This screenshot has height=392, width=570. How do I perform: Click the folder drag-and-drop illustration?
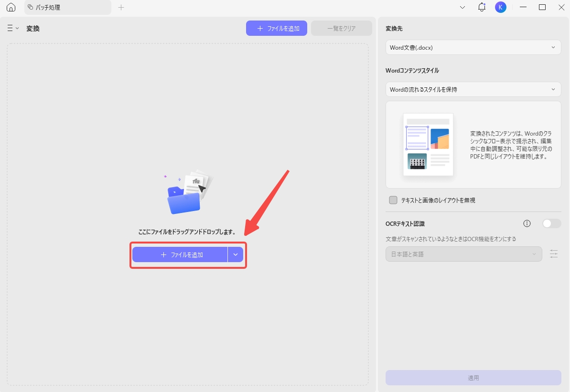point(188,192)
